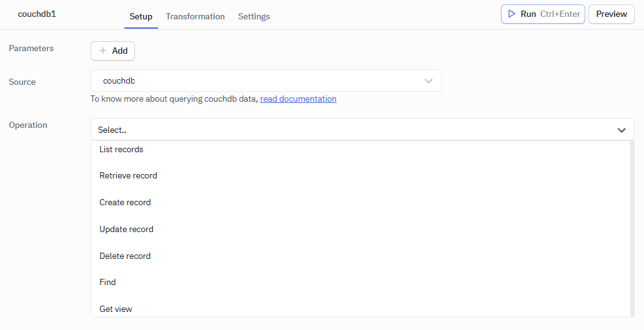Go to the Settings tab
Image resolution: width=644 pixels, height=330 pixels.
coord(254,16)
